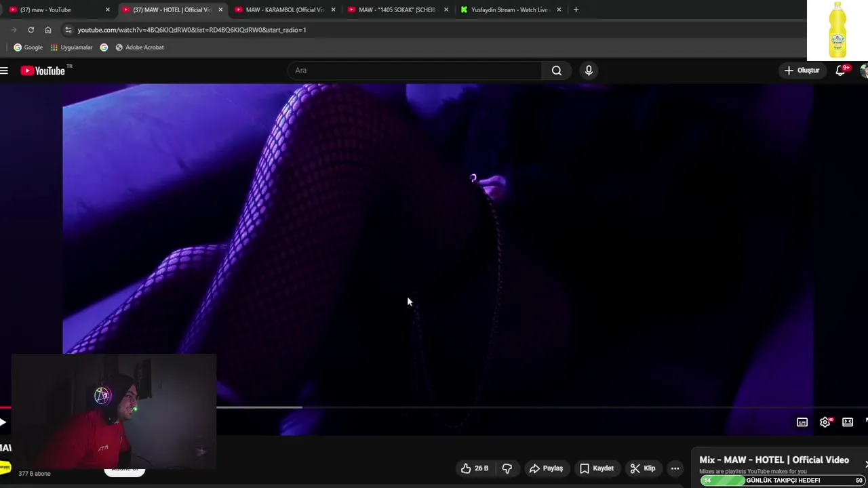
Task: Close the 'MAW - KARAMBOL' tab
Action: (x=333, y=9)
